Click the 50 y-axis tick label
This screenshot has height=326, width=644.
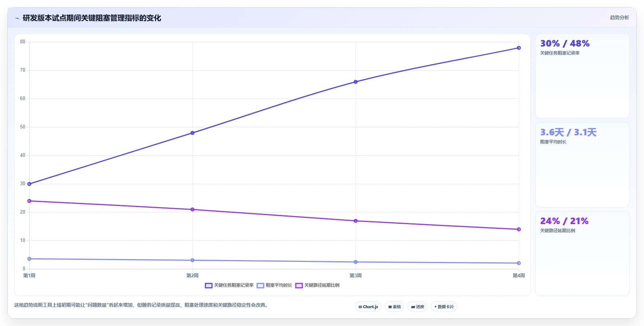pyautogui.click(x=23, y=127)
